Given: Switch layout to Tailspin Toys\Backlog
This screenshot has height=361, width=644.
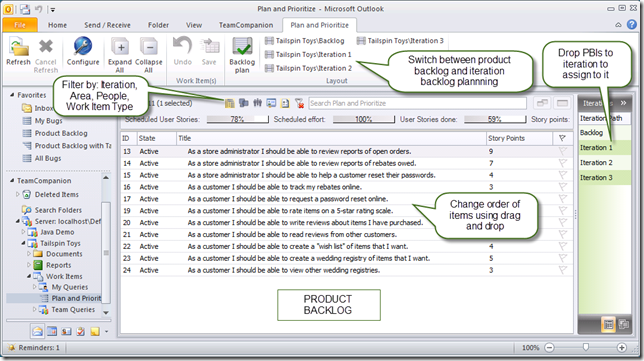Looking at the screenshot, I should (x=304, y=41).
